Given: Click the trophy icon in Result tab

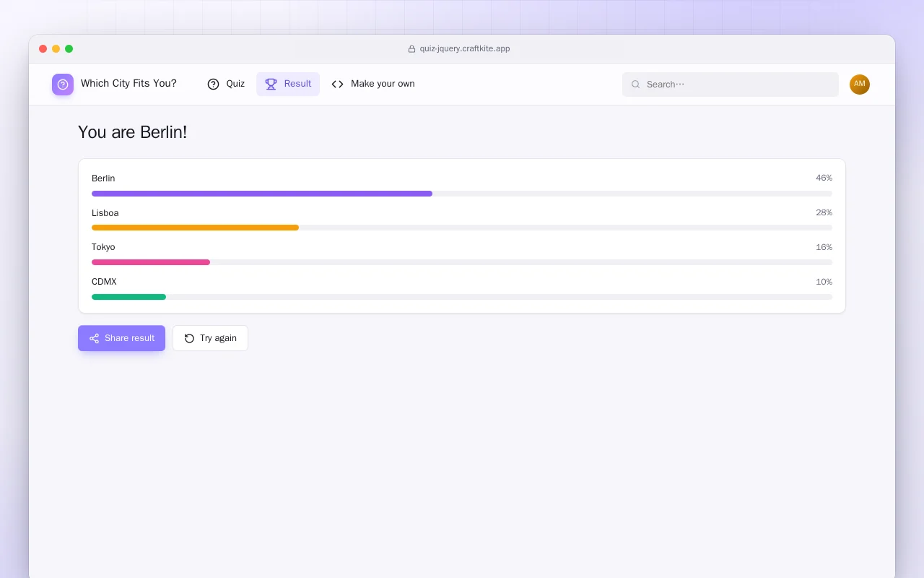Looking at the screenshot, I should point(271,84).
